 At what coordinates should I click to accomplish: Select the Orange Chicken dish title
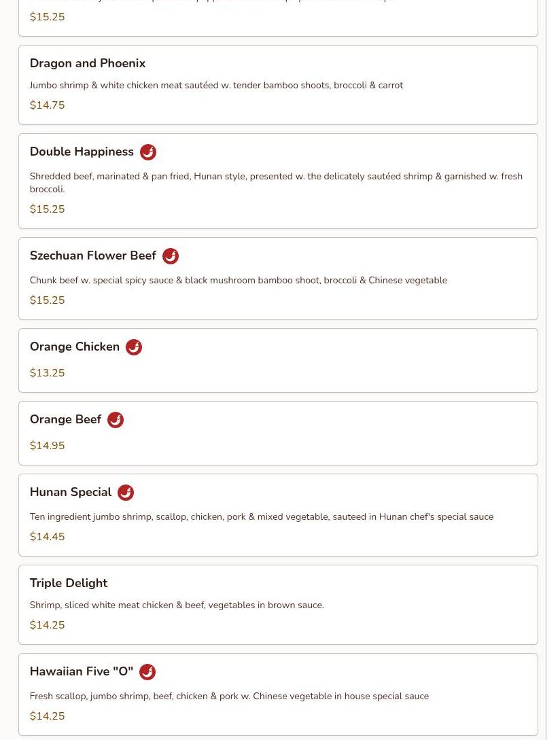coord(75,347)
